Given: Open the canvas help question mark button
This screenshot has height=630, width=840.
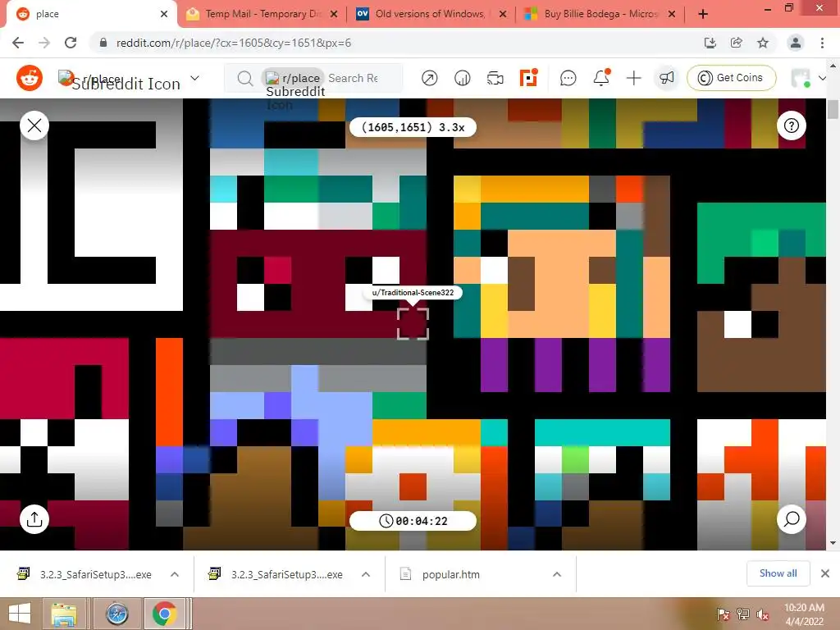Looking at the screenshot, I should click(x=792, y=126).
